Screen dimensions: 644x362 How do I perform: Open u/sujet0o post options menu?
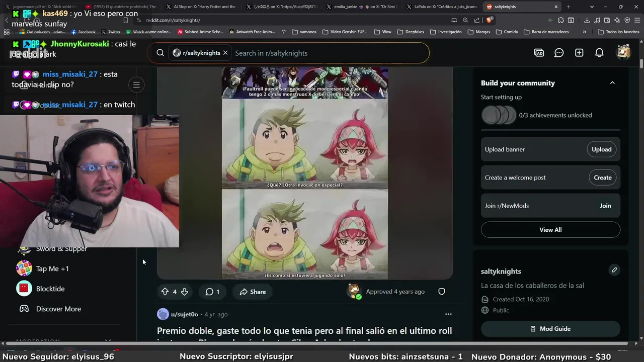(x=448, y=314)
